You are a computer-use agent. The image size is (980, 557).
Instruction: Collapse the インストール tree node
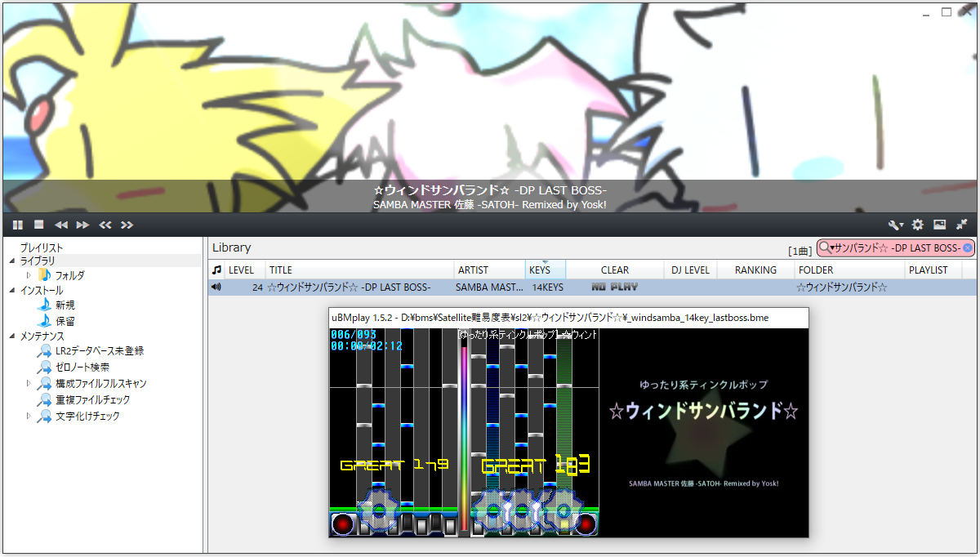12,290
